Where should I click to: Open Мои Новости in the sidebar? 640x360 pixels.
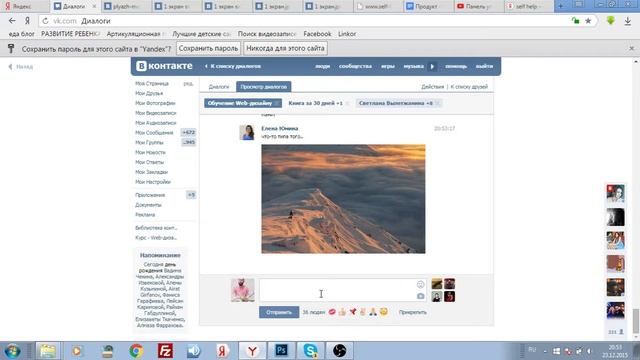(x=150, y=152)
